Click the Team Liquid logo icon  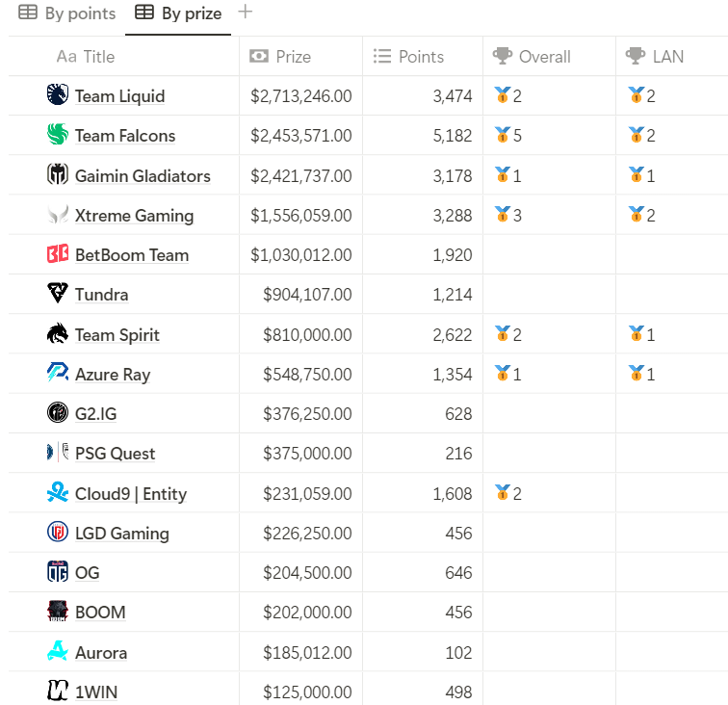[x=58, y=94]
